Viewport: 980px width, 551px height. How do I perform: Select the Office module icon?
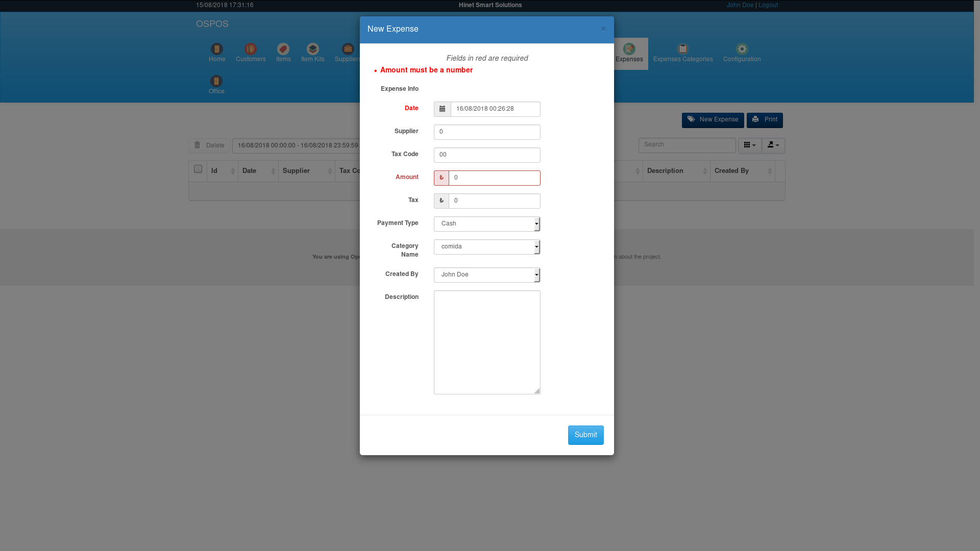click(x=216, y=81)
